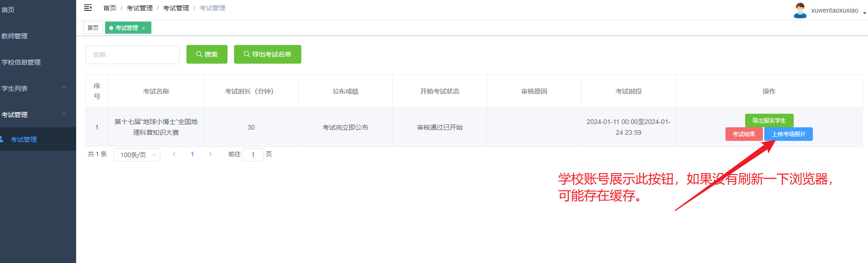Click the user avatar icon
868x263 pixels.
pos(800,10)
